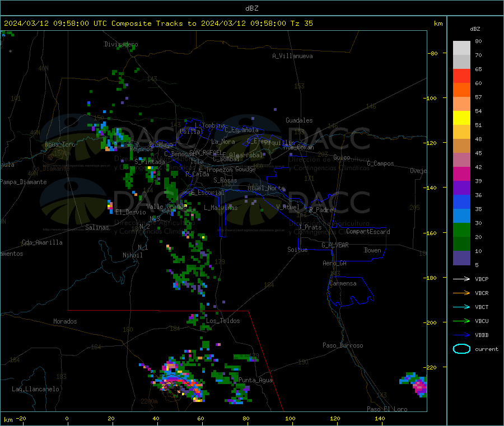504x426 pixels.
Task: Click the '100' tick on the horizontal axis
Action: click(290, 418)
